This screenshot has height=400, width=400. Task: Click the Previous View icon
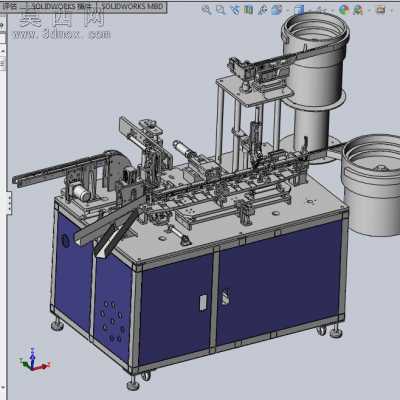tap(235, 10)
